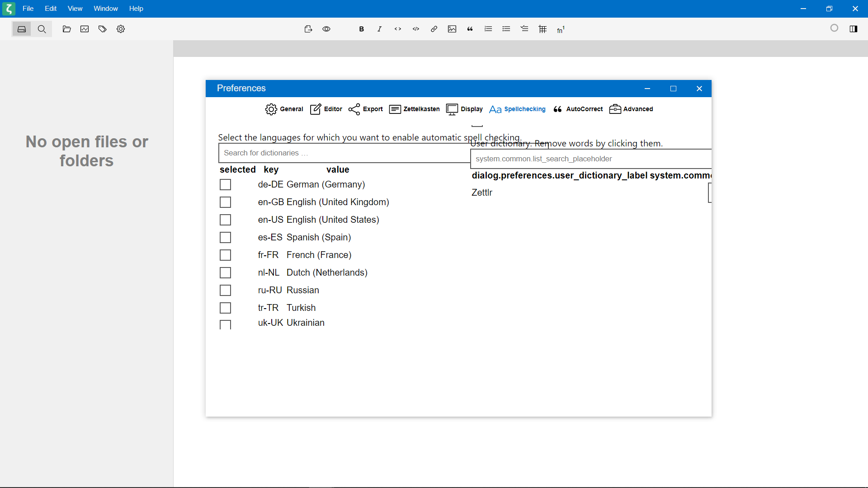Open the Zettelkasten preferences tab
The image size is (868, 488).
point(415,109)
